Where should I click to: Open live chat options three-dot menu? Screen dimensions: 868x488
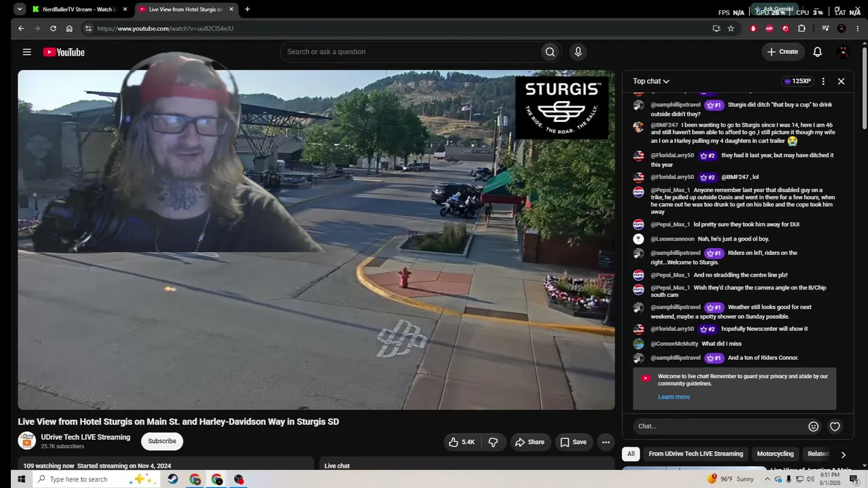point(823,81)
